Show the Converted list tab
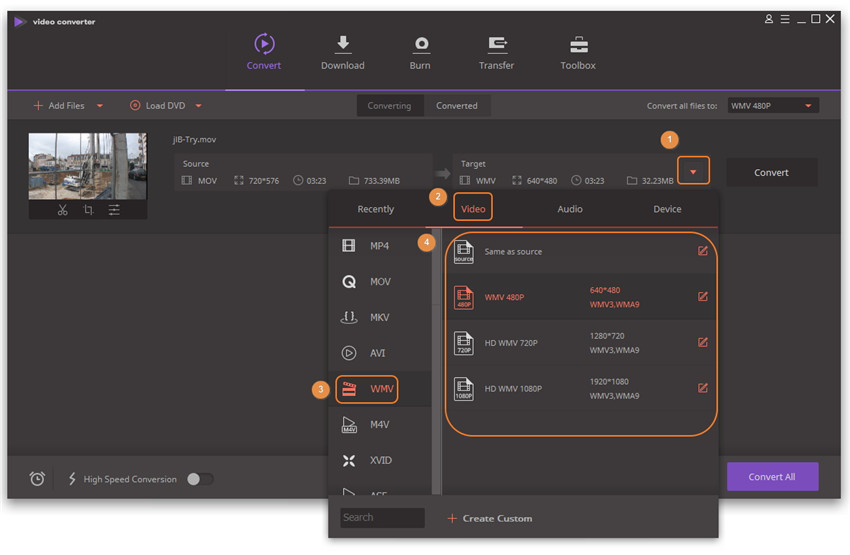Image resolution: width=850 pixels, height=555 pixels. pyautogui.click(x=457, y=106)
